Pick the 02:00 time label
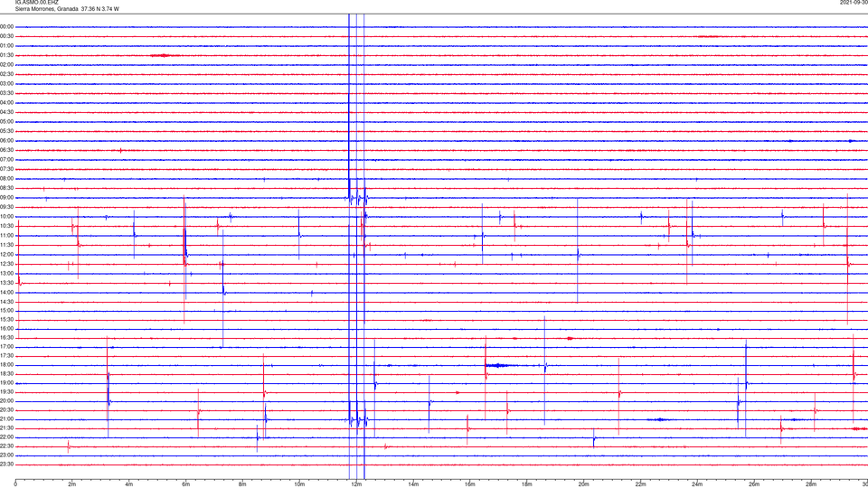This screenshot has height=488, width=868. coord(6,65)
